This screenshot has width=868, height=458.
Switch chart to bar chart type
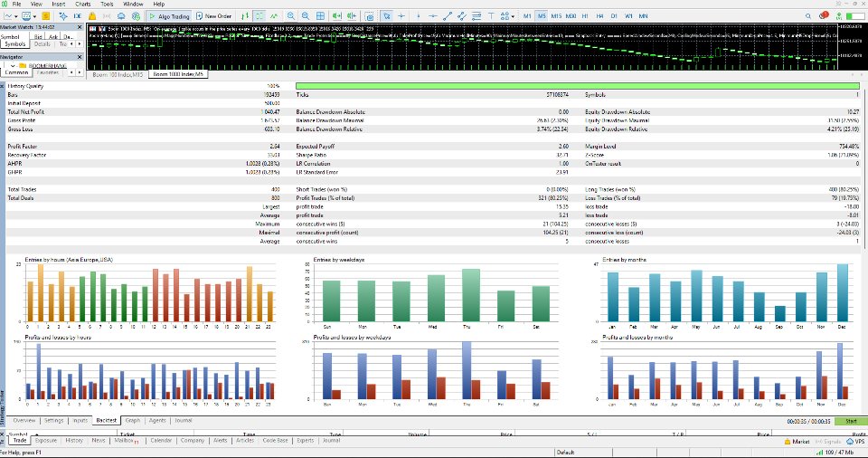pos(245,16)
